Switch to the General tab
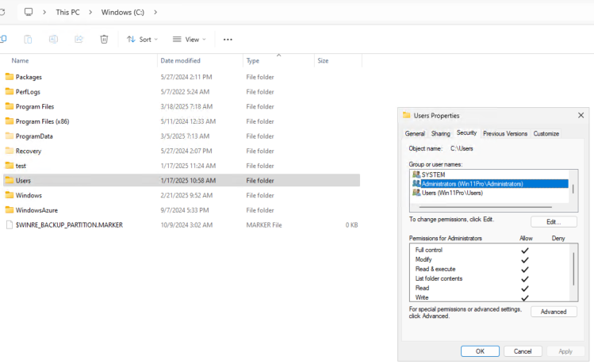Screen dimensions: 594x364 (x=415, y=133)
